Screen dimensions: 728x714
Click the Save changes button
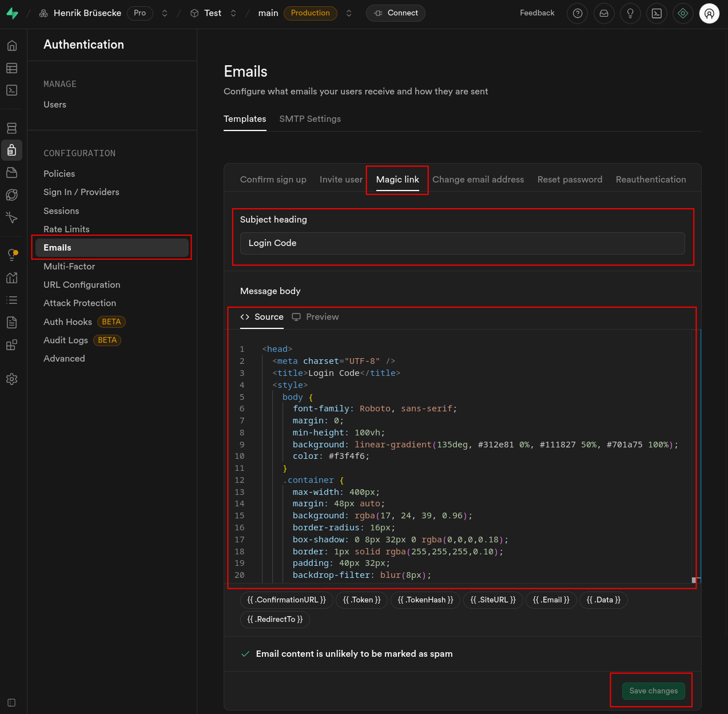click(653, 691)
